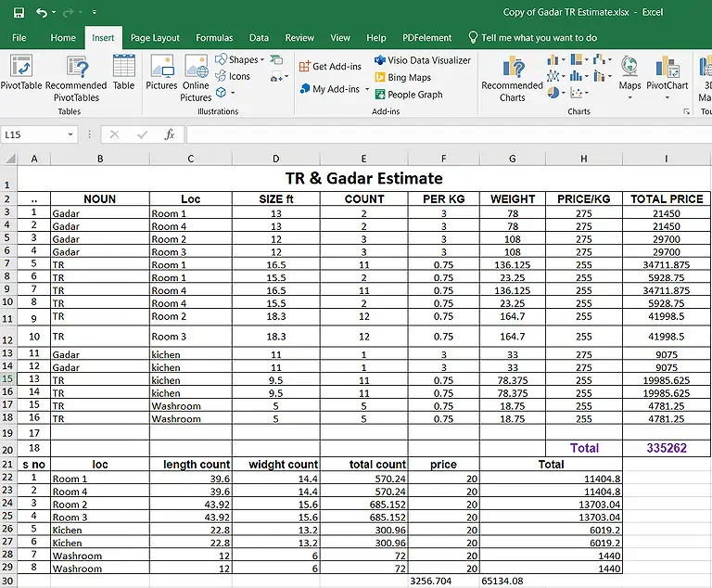Open Recommended PivotTables
The width and height of the screenshot is (712, 588).
pos(76,78)
